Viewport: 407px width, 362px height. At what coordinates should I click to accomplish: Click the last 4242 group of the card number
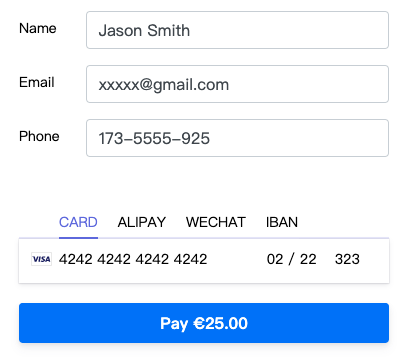(x=191, y=259)
